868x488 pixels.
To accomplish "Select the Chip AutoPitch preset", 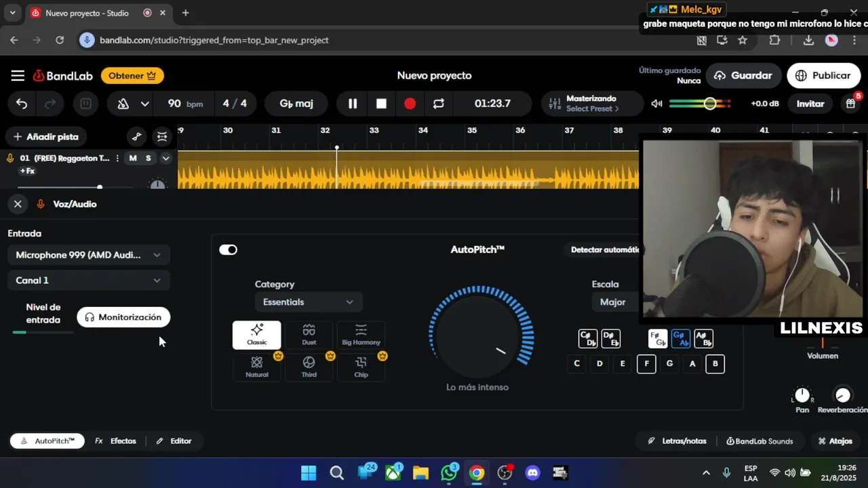I will 361,367.
